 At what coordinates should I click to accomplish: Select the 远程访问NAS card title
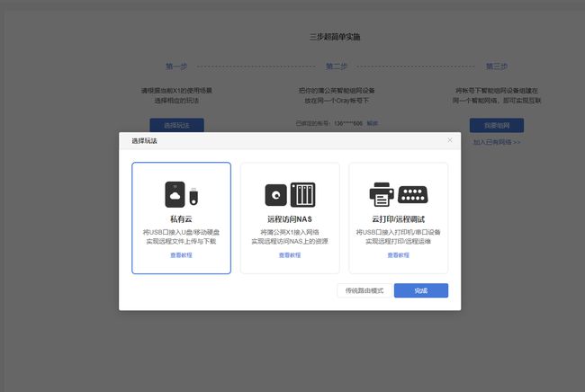(290, 219)
